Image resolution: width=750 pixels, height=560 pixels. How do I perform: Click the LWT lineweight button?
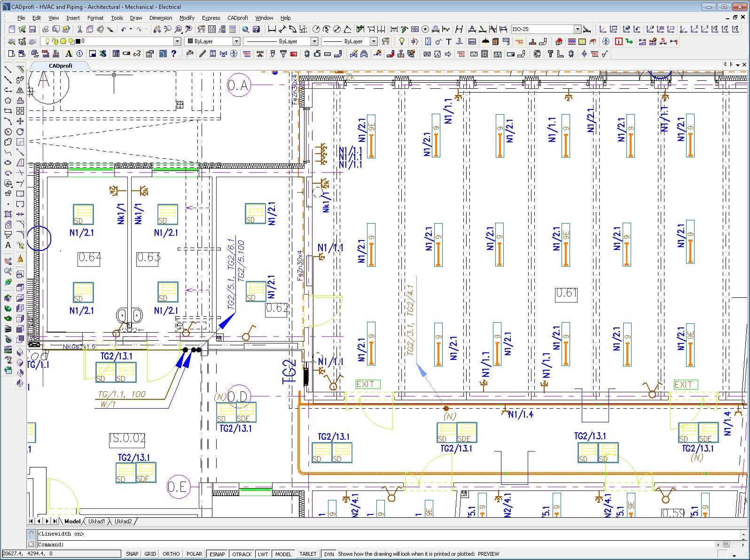point(263,554)
